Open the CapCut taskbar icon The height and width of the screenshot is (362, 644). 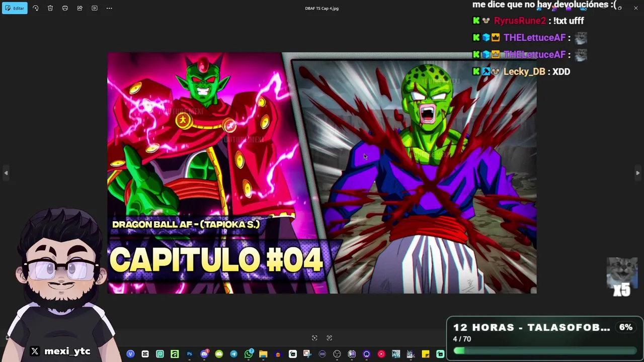145,354
